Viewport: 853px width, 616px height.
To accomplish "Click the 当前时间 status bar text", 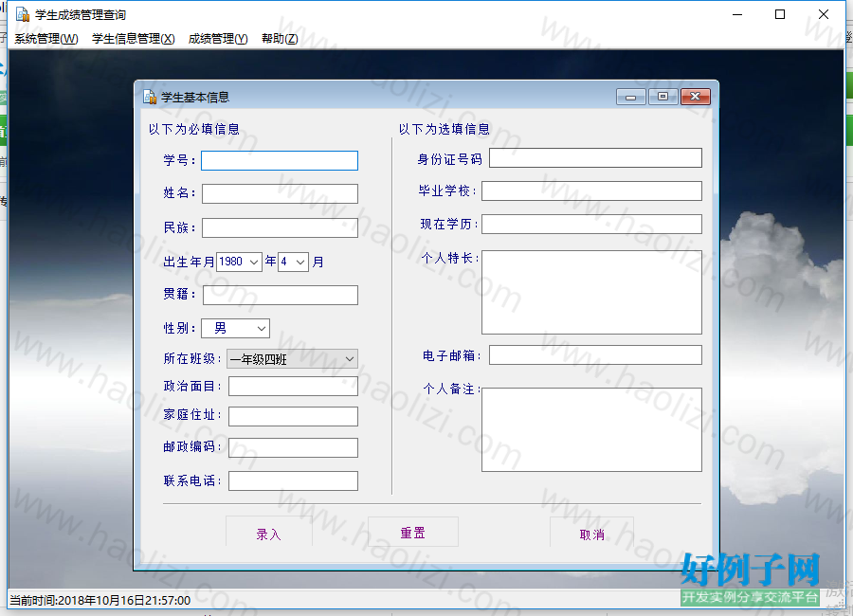I will pyautogui.click(x=100, y=600).
